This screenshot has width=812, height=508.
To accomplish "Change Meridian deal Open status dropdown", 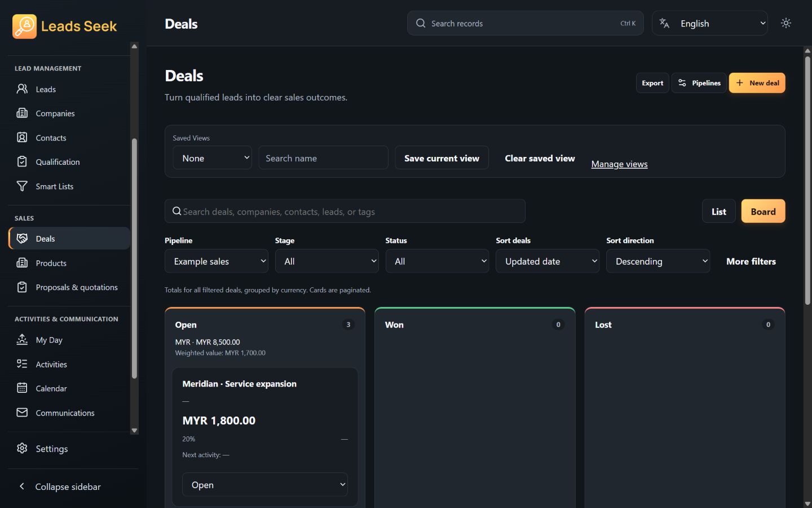I will pos(265,485).
